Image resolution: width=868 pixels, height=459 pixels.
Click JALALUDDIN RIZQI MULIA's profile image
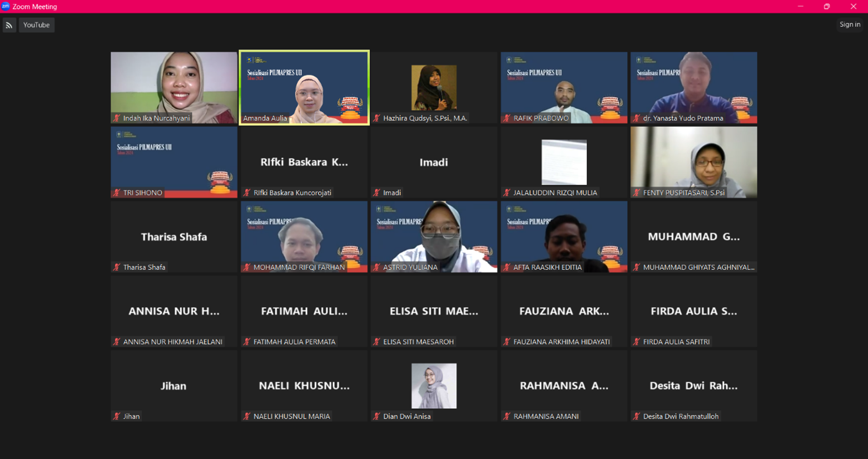coord(564,162)
